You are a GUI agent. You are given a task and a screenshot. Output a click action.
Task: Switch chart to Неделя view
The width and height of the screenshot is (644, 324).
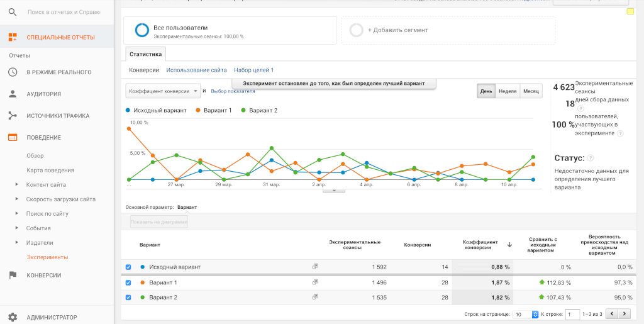tap(507, 91)
